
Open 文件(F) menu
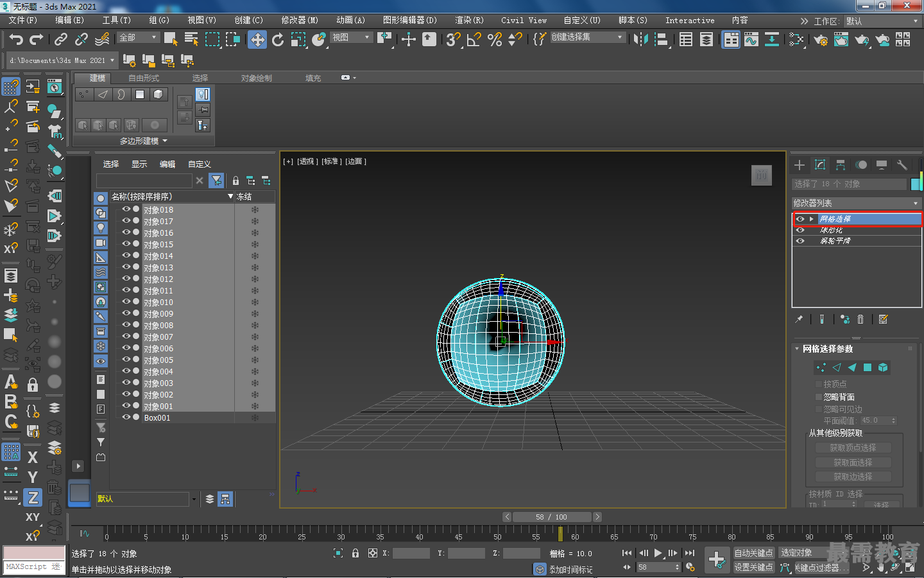point(23,20)
